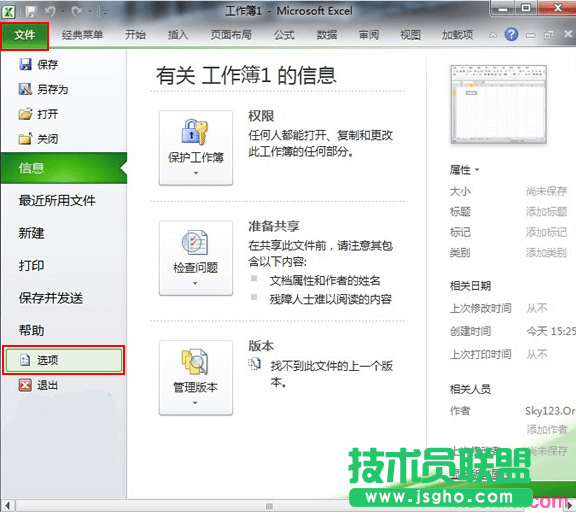
Task: Click 添加作者 to add an author
Action: pyautogui.click(x=547, y=429)
